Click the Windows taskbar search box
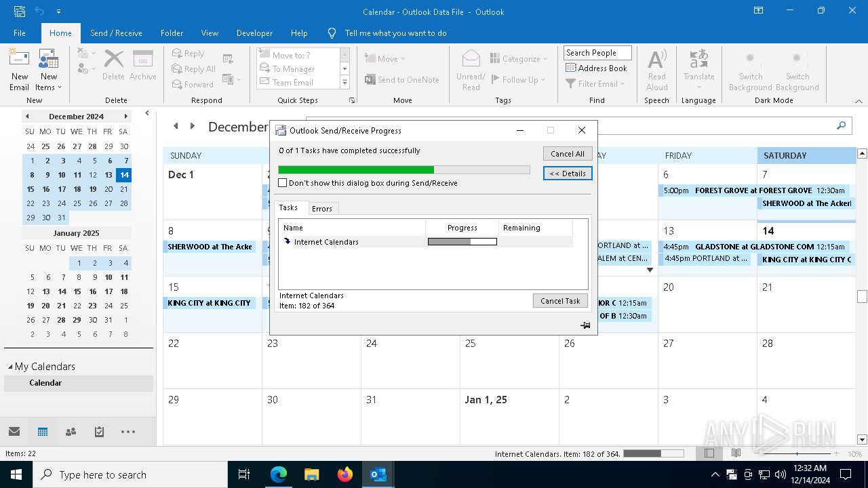 tap(130, 474)
